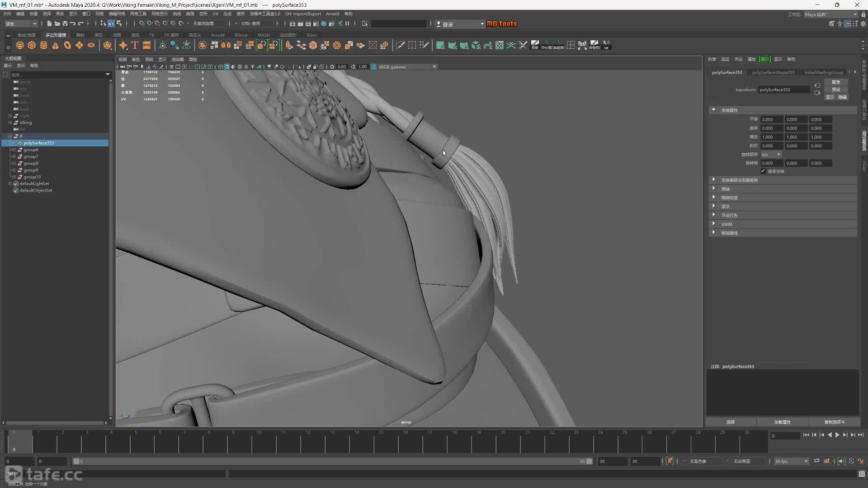Image resolution: width=868 pixels, height=488 pixels.
Task: Expand group6 in the Outliner
Action: (x=14, y=150)
